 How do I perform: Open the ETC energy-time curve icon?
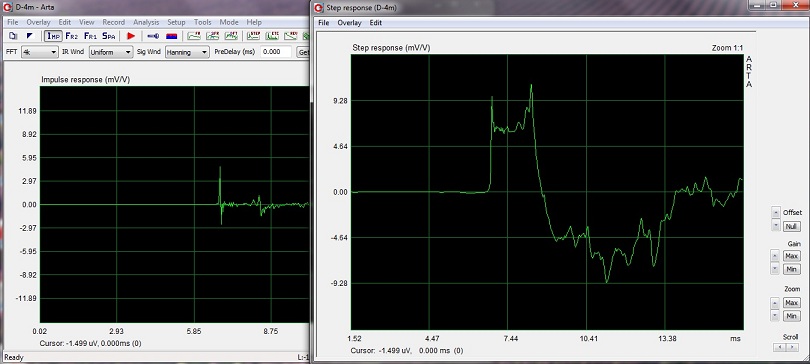[272, 36]
